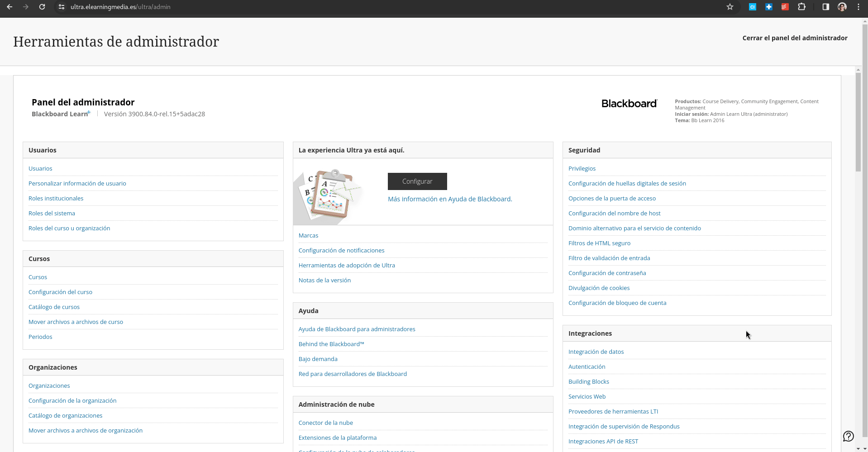Open Integración de supervisión de Respondus

point(624,426)
